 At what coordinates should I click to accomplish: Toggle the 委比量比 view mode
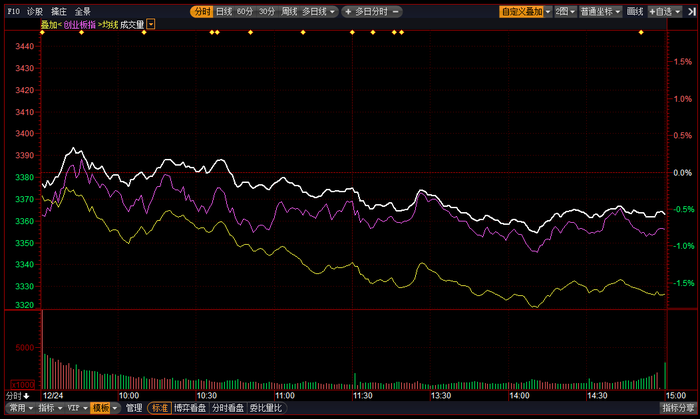(266, 408)
